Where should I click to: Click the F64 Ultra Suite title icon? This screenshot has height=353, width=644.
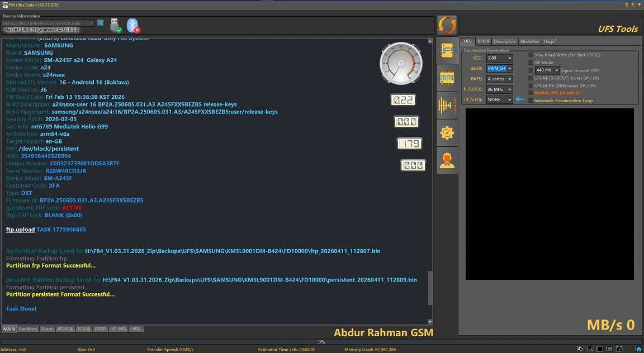[5, 5]
